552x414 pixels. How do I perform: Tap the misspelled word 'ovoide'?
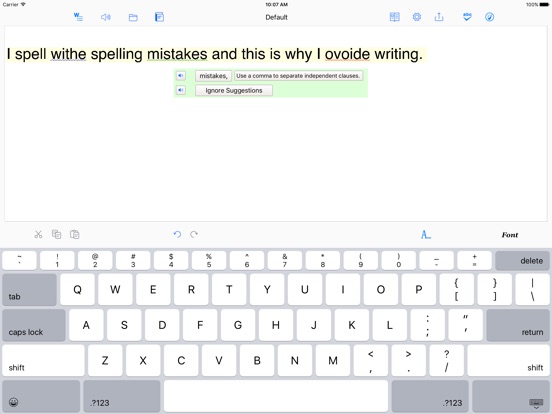347,54
